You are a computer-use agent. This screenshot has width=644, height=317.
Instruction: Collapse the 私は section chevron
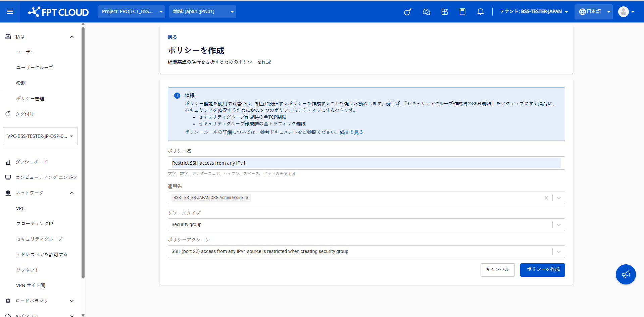[72, 37]
